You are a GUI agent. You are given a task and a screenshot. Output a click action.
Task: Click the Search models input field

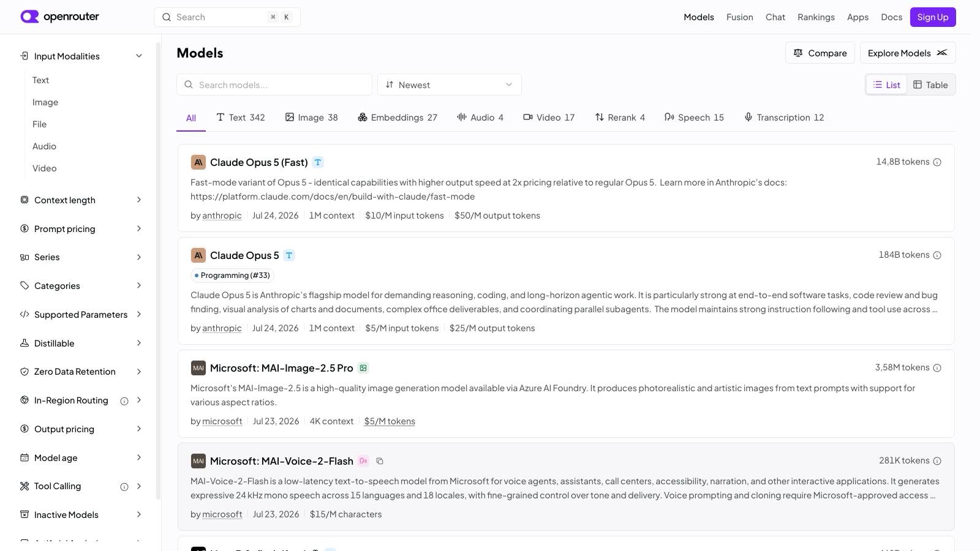[274, 84]
